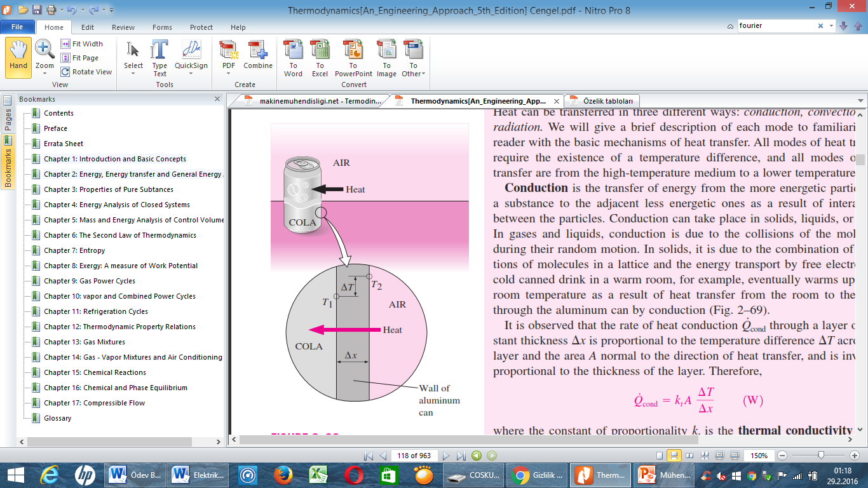The image size is (868, 488).
Task: Open document tabs list dropdown
Action: pos(860,100)
